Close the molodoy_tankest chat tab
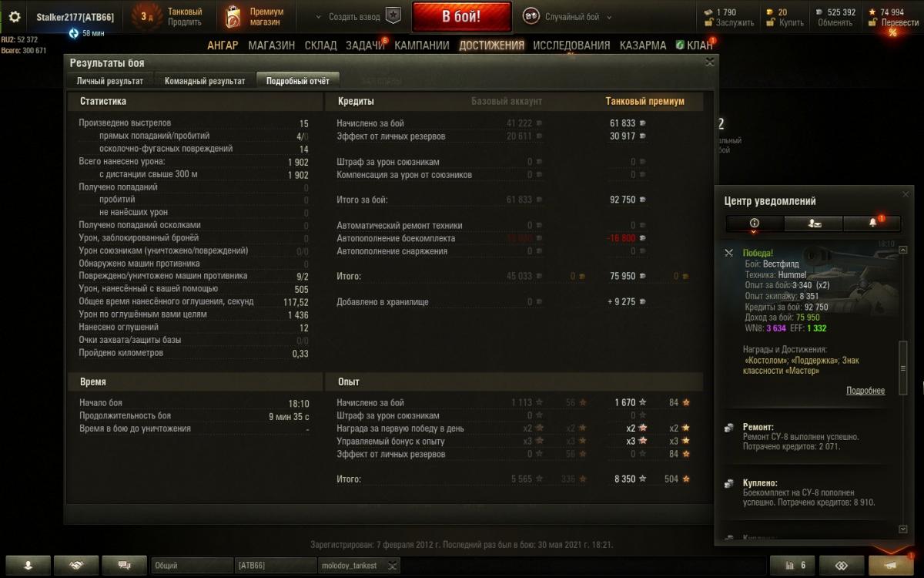The height and width of the screenshot is (578, 924). coord(392,566)
